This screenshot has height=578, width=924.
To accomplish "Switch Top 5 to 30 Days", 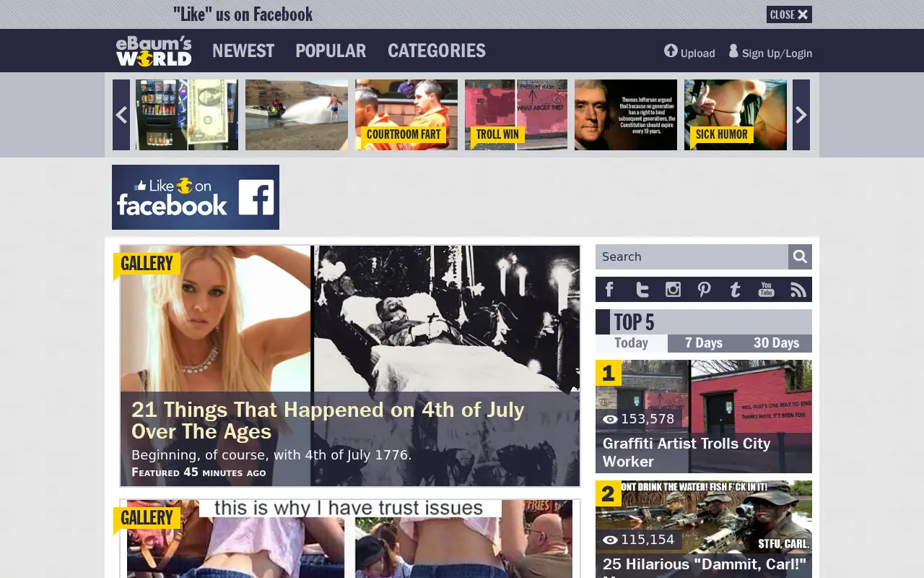I will coord(776,343).
